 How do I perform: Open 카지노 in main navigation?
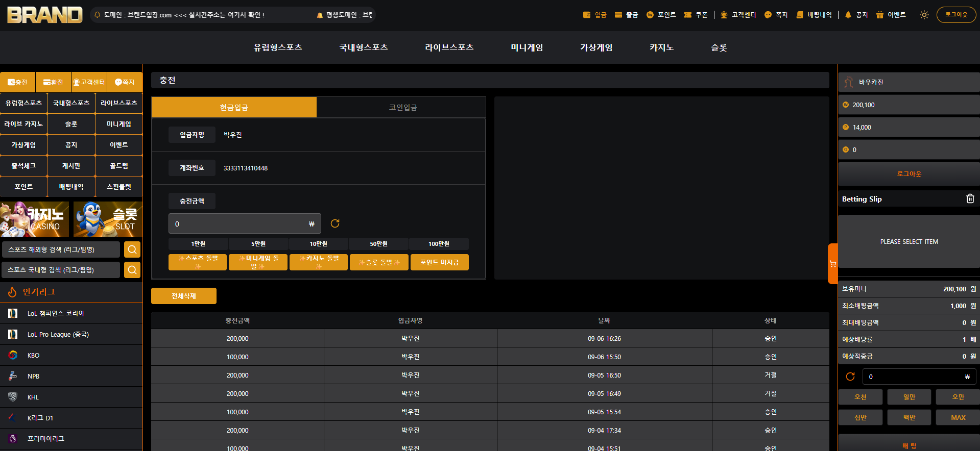click(x=661, y=47)
